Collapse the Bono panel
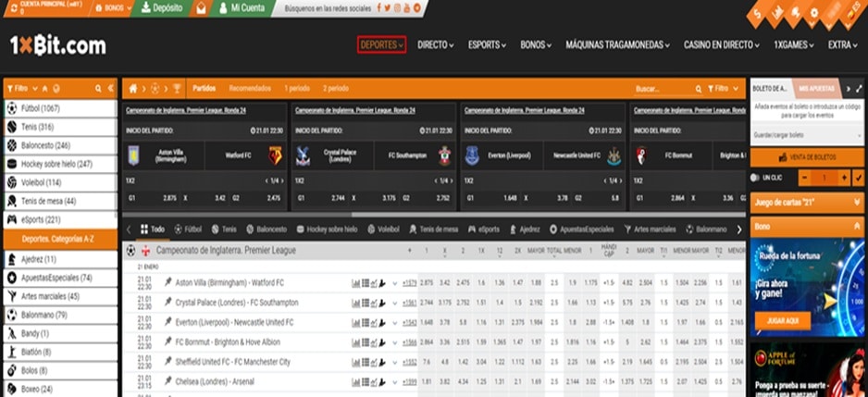Viewport: 868px width, 397px height. point(807,227)
